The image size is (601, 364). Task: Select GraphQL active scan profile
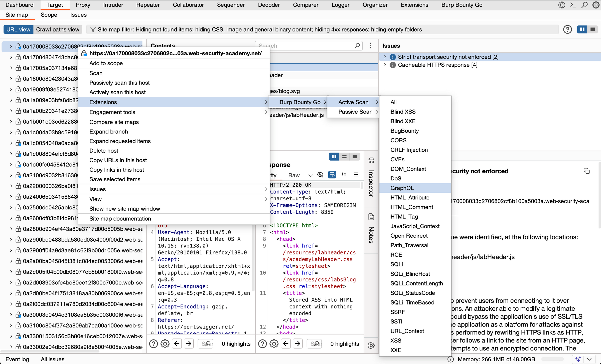(402, 188)
